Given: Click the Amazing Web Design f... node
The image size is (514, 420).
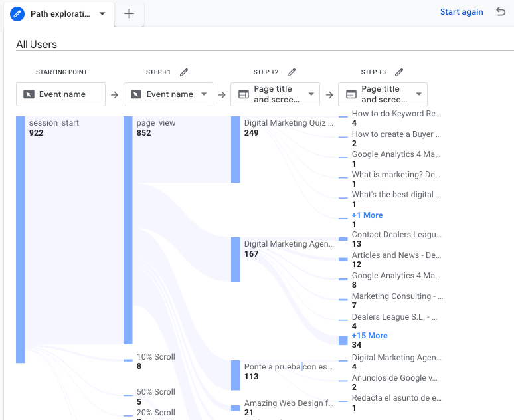Looking at the screenshot, I should point(235,408).
